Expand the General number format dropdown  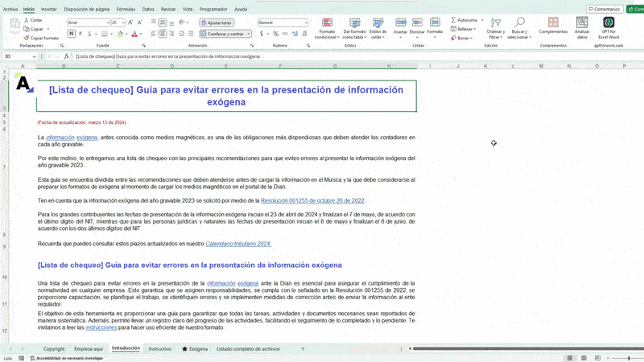(304, 23)
